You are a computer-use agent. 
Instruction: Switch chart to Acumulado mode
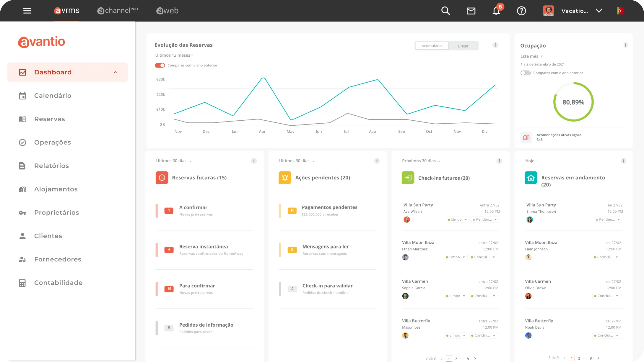pyautogui.click(x=432, y=46)
